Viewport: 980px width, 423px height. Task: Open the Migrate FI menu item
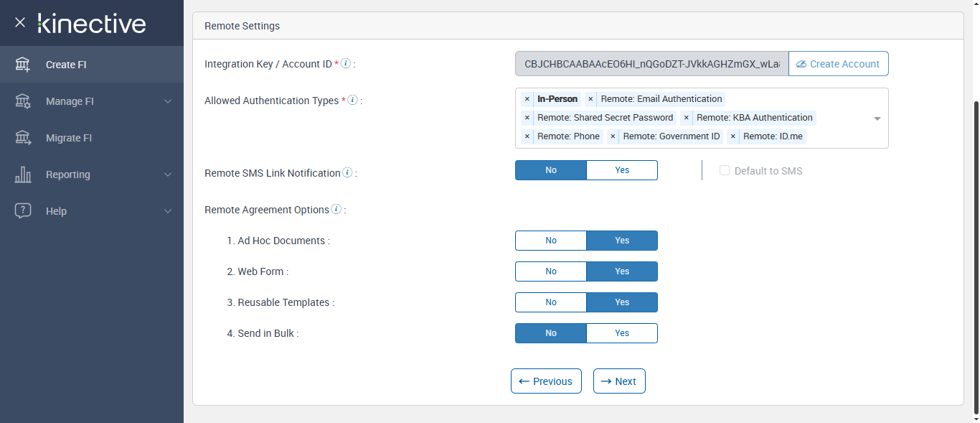pos(69,138)
